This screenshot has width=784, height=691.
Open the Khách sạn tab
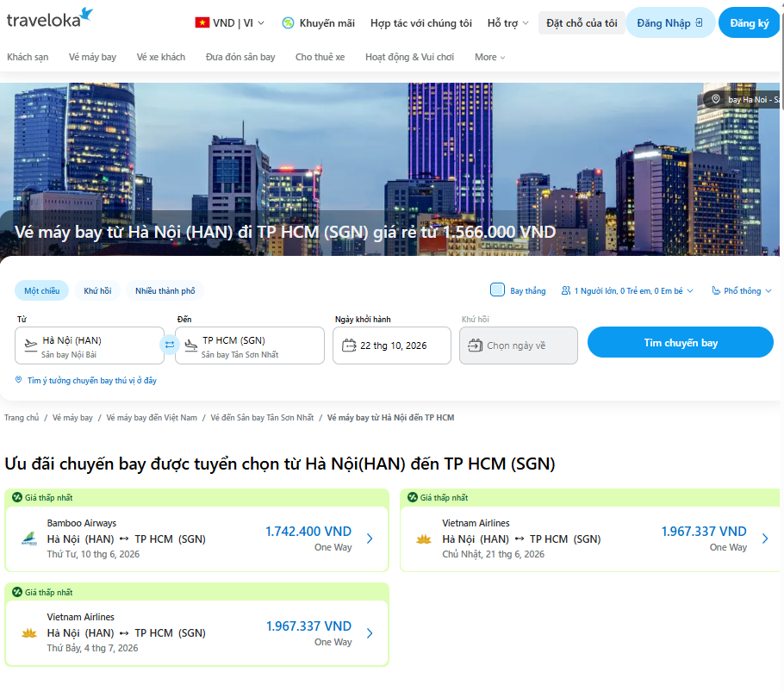point(28,57)
